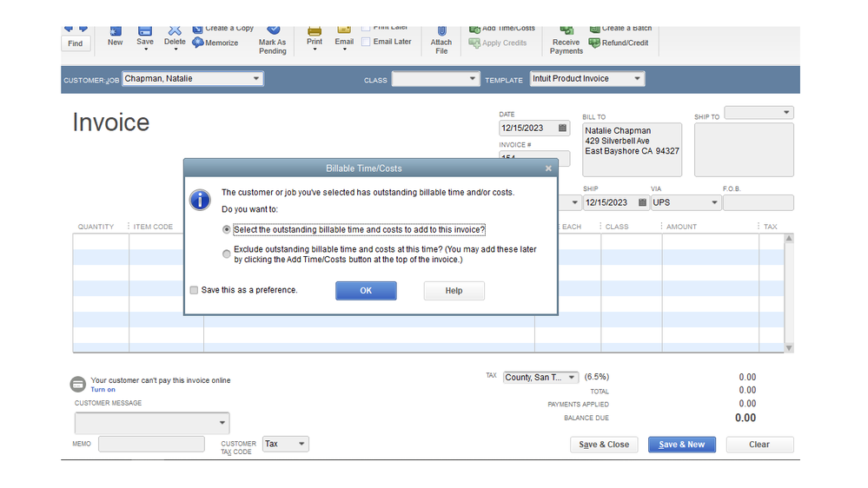Click the table Class column header
Screen dimensions: 868x488
coord(617,227)
